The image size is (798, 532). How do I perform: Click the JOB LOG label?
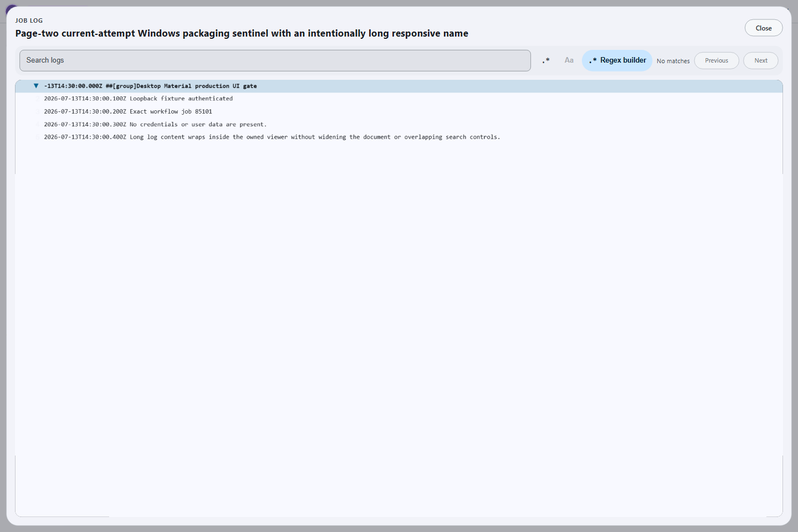click(x=29, y=21)
